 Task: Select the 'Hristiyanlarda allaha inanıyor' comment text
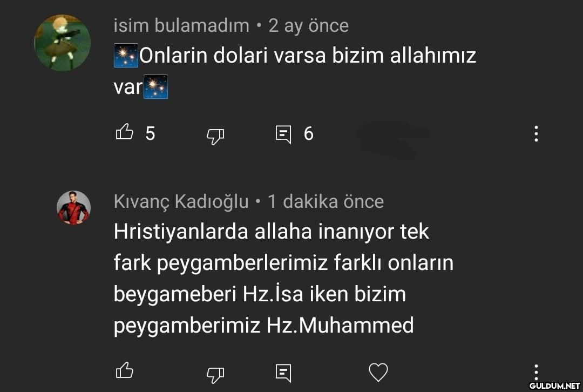tap(284, 278)
